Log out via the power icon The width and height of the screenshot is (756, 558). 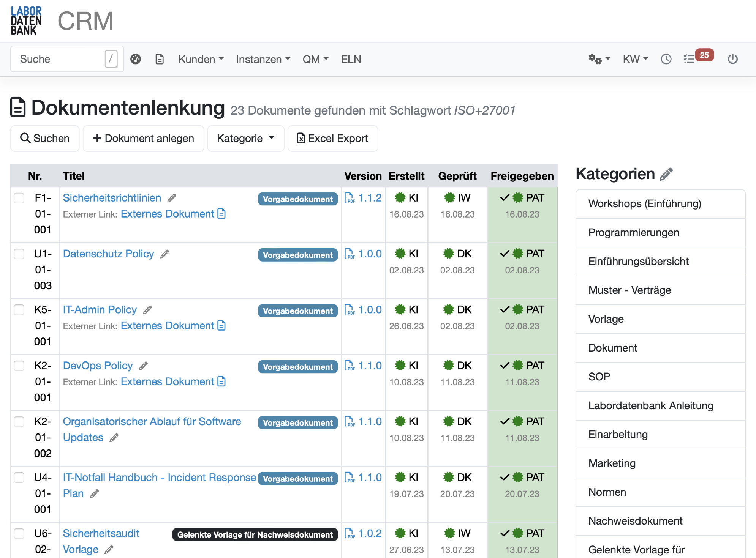pyautogui.click(x=733, y=59)
